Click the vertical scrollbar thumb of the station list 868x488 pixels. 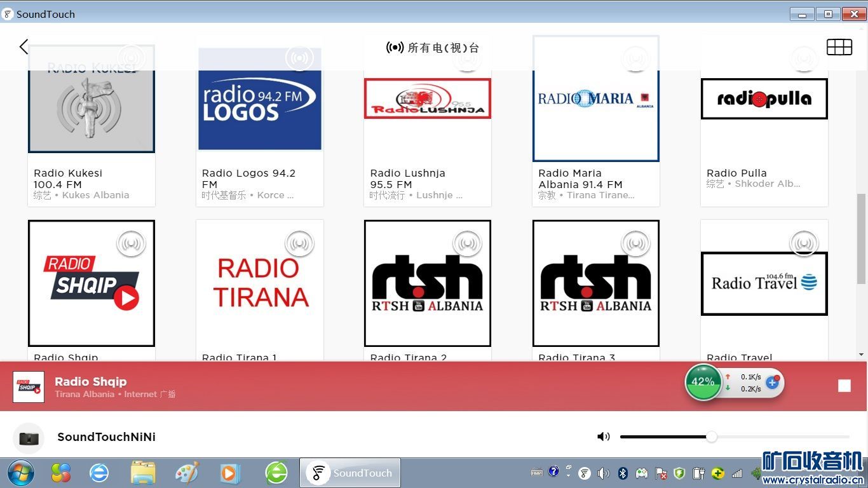click(862, 238)
